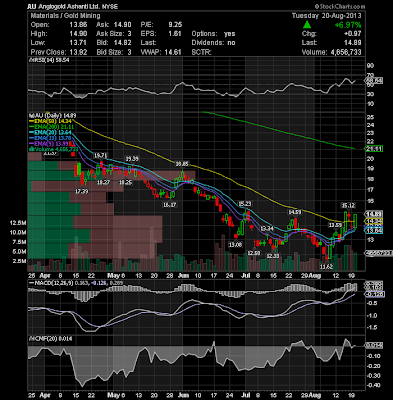Select the Materials / Gold Mining label
Viewport: 393px width, 400px height.
65,16
